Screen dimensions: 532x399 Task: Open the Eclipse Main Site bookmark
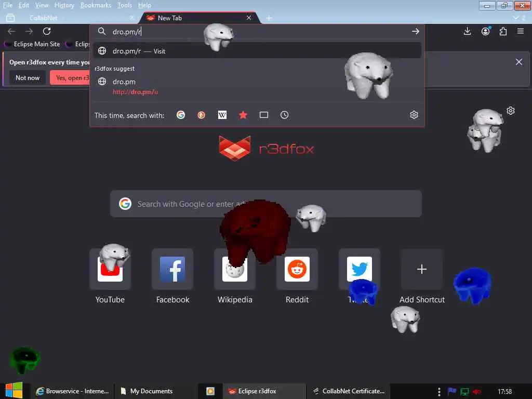coord(32,44)
